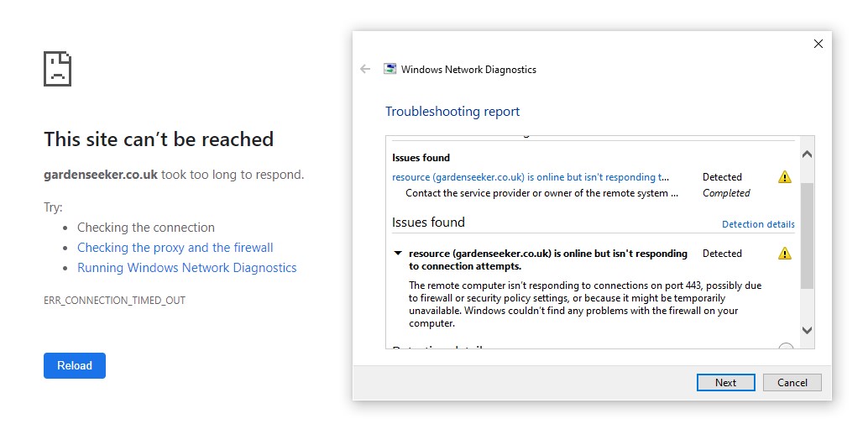Screen dimensions: 868x440
Task: Click the Windows Network Diagnostics title icon
Action: pos(390,70)
